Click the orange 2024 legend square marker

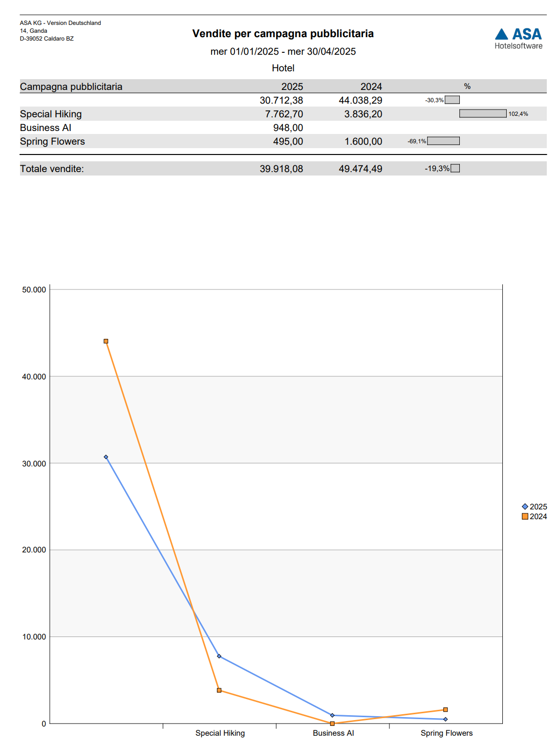click(x=525, y=516)
